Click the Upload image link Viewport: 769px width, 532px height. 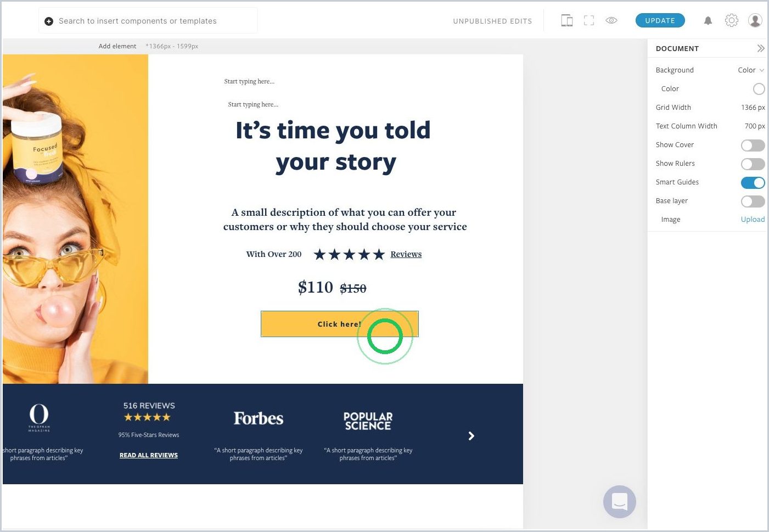[x=753, y=220]
